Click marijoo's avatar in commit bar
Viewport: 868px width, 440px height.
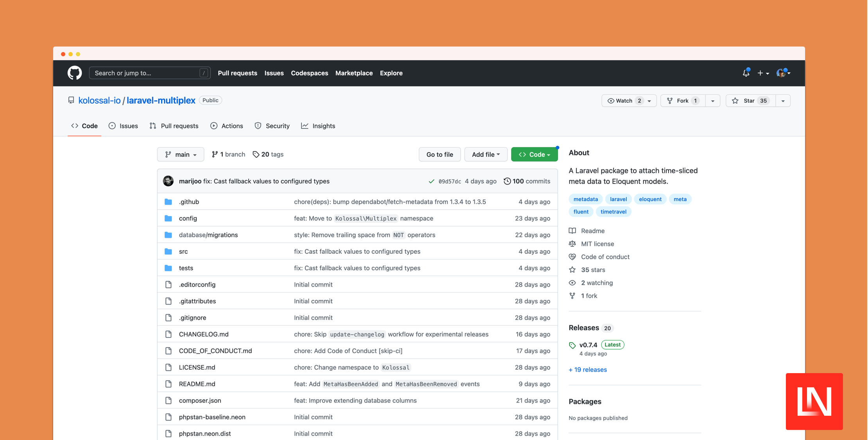(168, 181)
